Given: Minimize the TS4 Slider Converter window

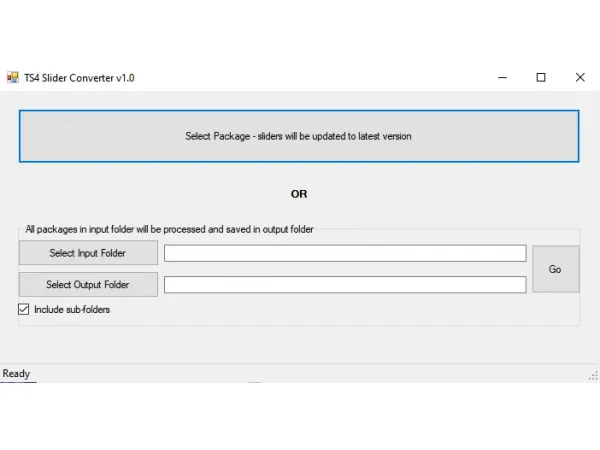Looking at the screenshot, I should pos(502,77).
